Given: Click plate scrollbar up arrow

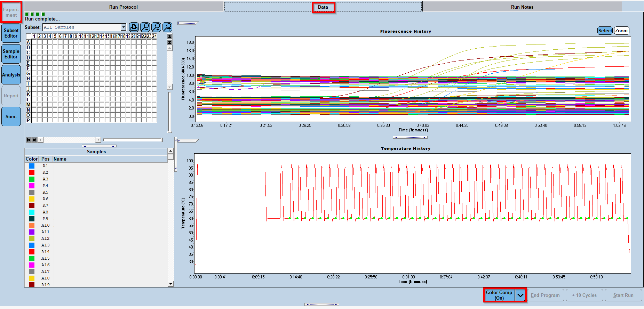Looking at the screenshot, I should (169, 48).
